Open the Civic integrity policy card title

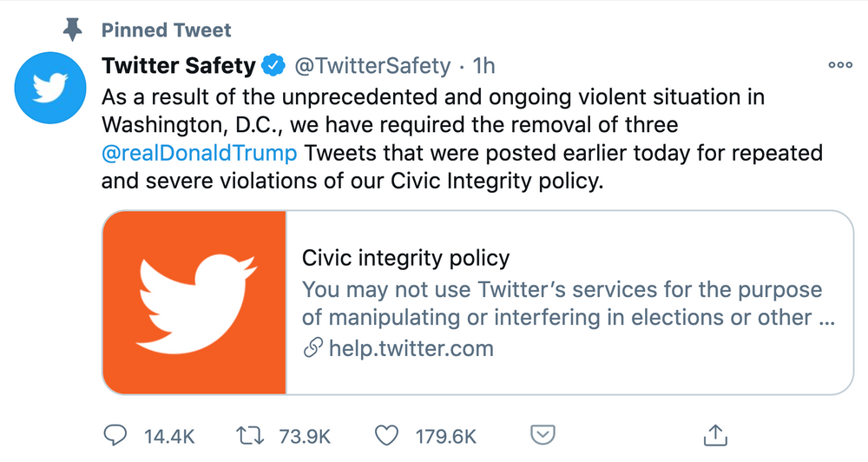click(x=405, y=258)
